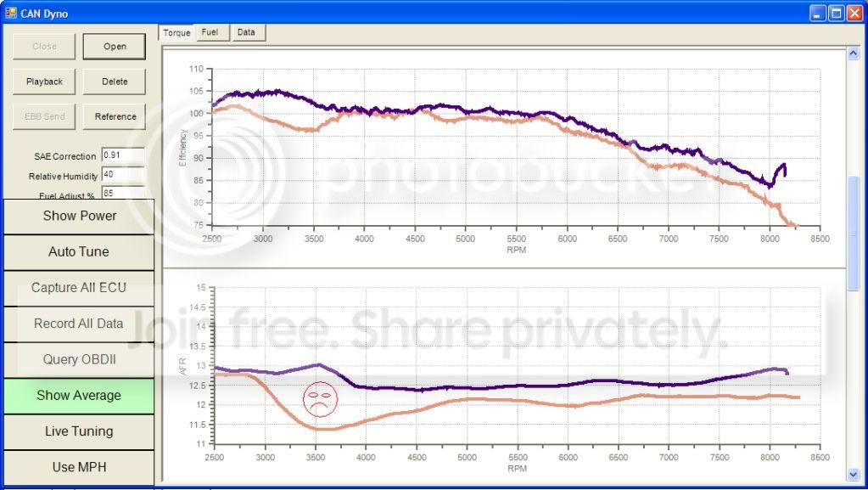Click the scrollbar down arrow
This screenshot has height=490, width=868.
pos(854,475)
